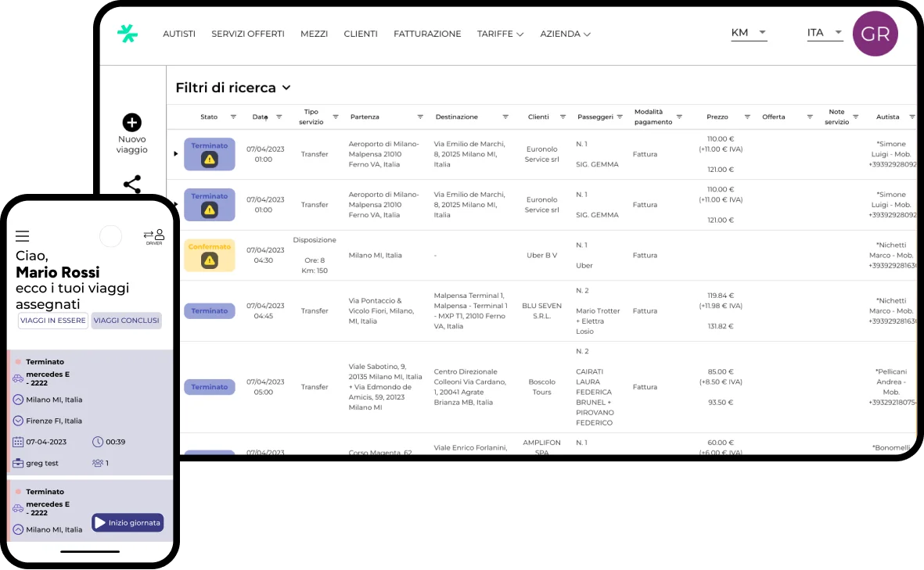The image size is (924, 570).
Task: Open the AUTISTI menu item
Action: pos(179,34)
